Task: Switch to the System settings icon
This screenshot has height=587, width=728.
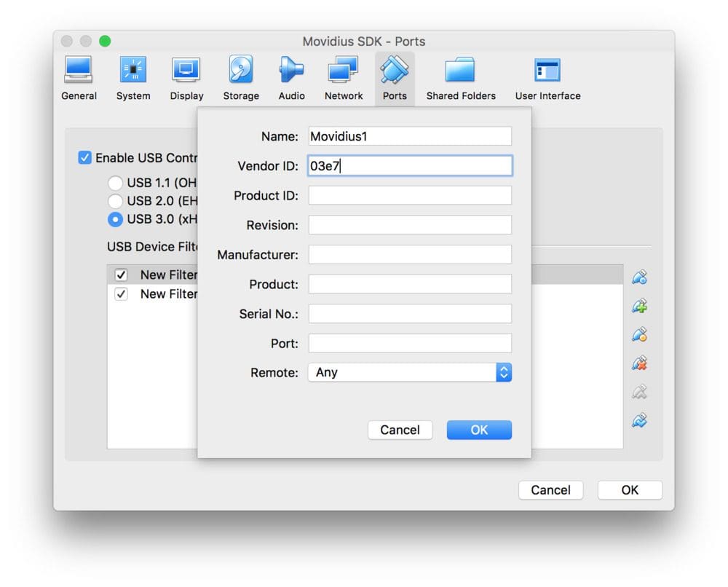Action: click(133, 77)
